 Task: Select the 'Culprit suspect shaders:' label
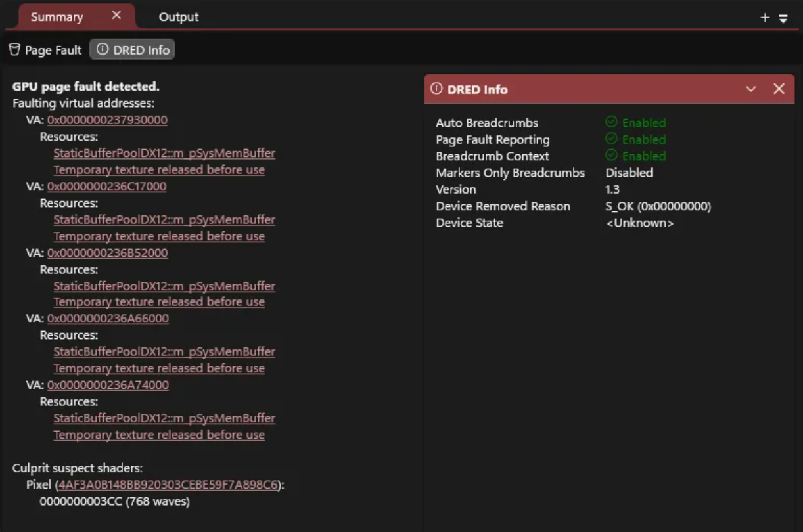point(78,468)
